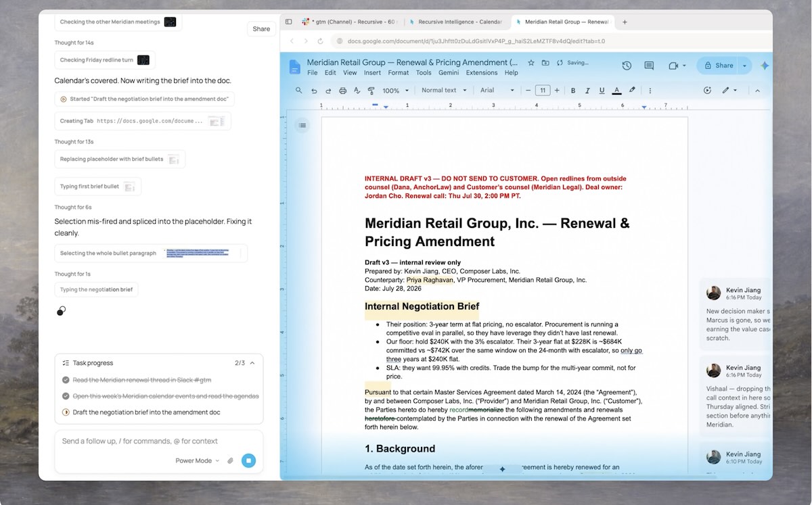
Task: Click the browser forward arrow
Action: (x=307, y=41)
